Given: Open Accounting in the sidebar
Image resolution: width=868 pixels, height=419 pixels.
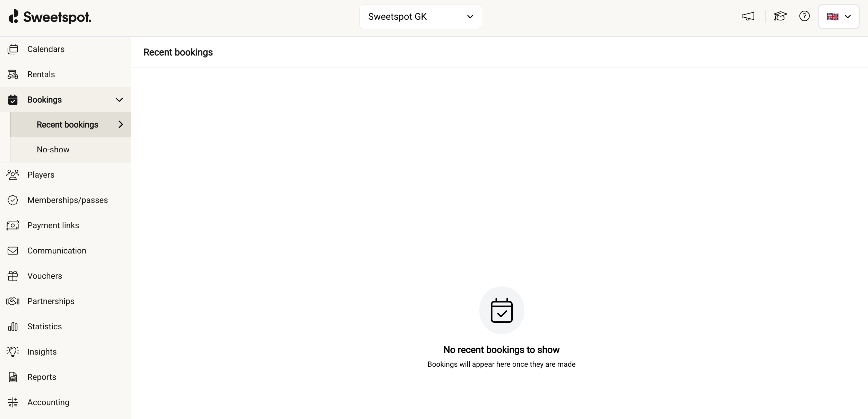Looking at the screenshot, I should tap(48, 402).
